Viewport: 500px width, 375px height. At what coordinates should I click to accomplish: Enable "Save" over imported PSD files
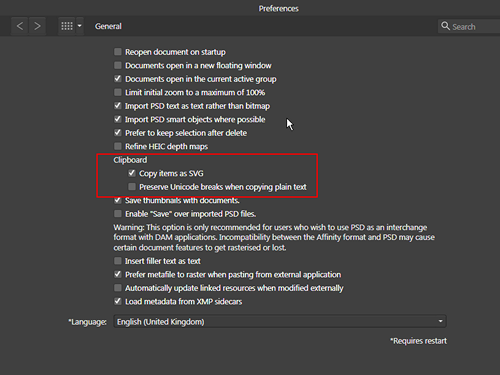click(x=118, y=213)
